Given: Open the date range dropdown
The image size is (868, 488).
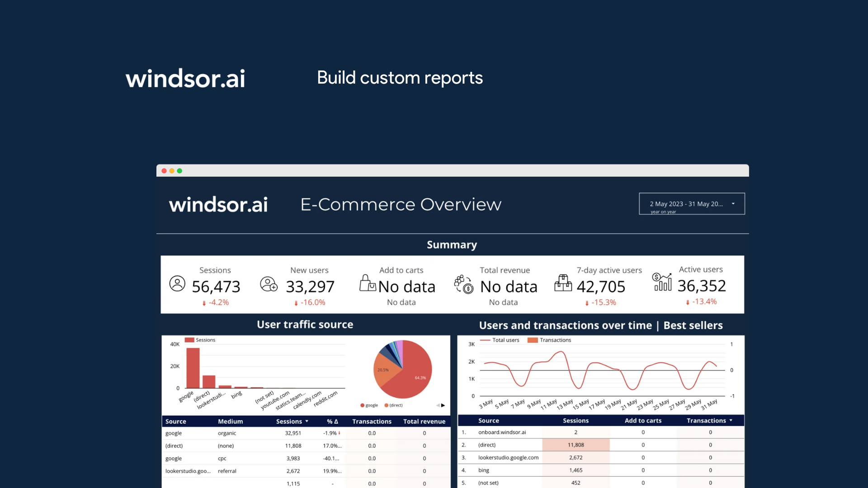Looking at the screenshot, I should click(692, 204).
